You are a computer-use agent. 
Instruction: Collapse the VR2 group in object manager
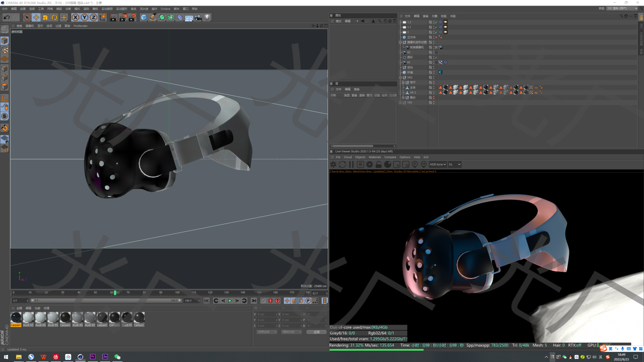coord(400,78)
